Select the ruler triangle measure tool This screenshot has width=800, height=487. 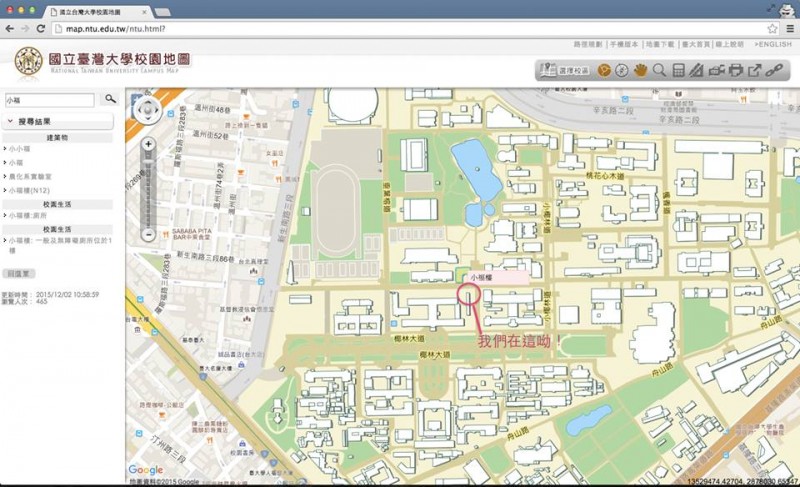[x=696, y=70]
